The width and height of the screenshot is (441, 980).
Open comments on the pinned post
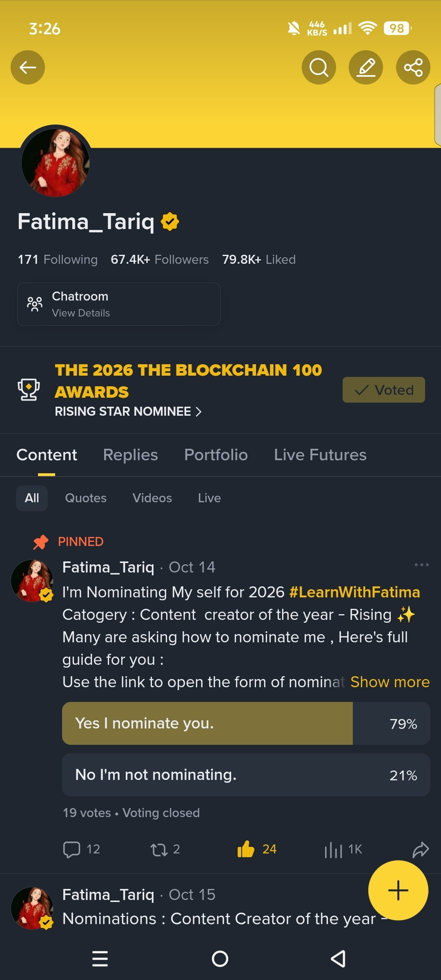[71, 850]
